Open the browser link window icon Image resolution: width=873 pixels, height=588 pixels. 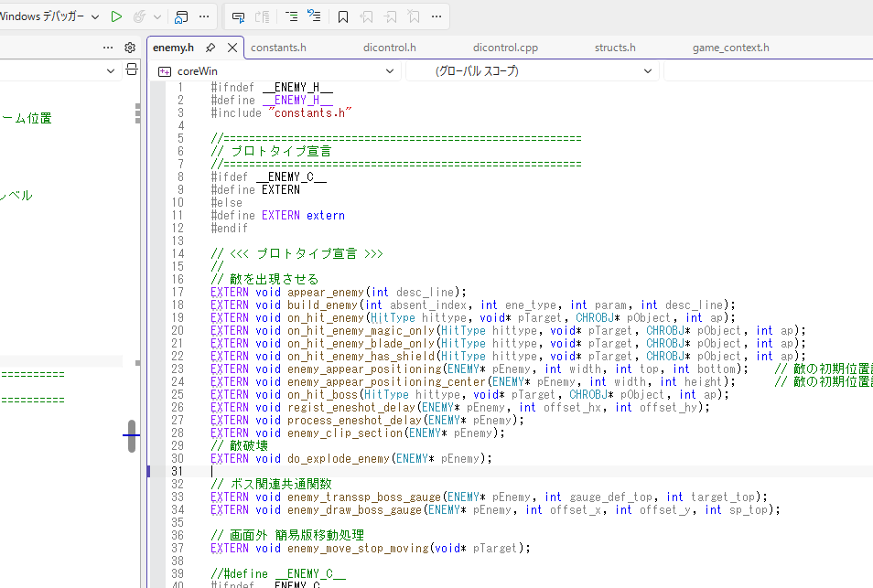(180, 16)
